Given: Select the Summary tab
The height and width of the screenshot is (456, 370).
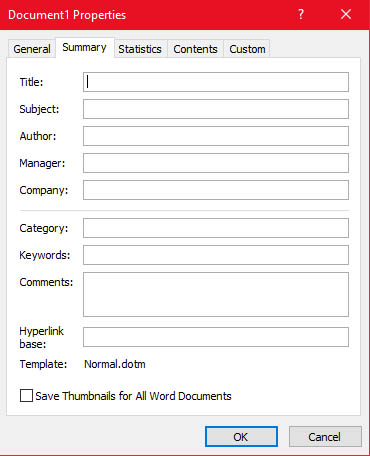Looking at the screenshot, I should click(x=85, y=48).
